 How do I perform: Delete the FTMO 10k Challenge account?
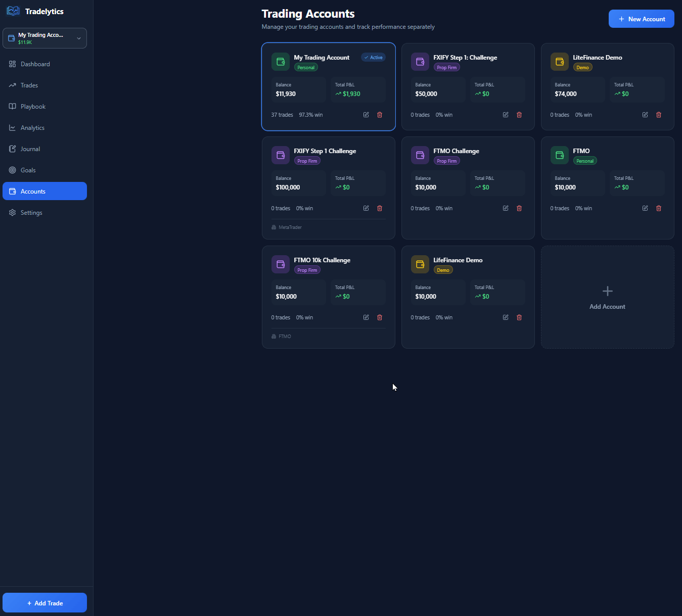click(380, 317)
